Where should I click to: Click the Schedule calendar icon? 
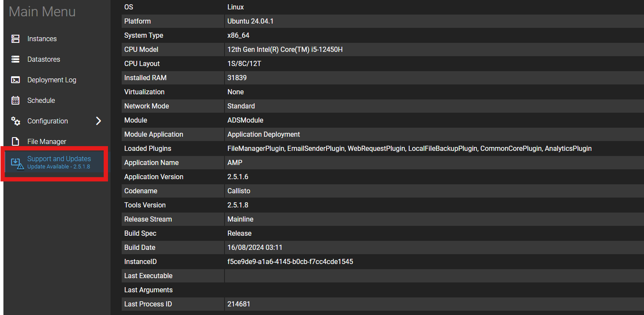tap(15, 101)
